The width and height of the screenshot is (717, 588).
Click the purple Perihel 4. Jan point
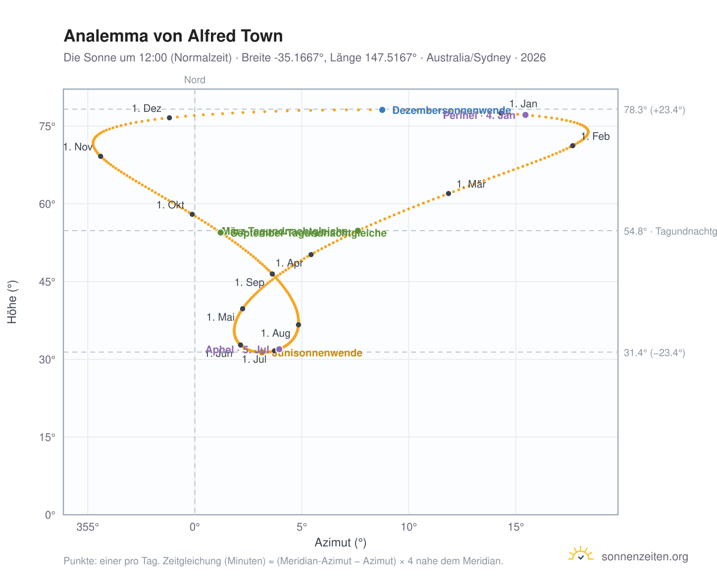tap(525, 115)
